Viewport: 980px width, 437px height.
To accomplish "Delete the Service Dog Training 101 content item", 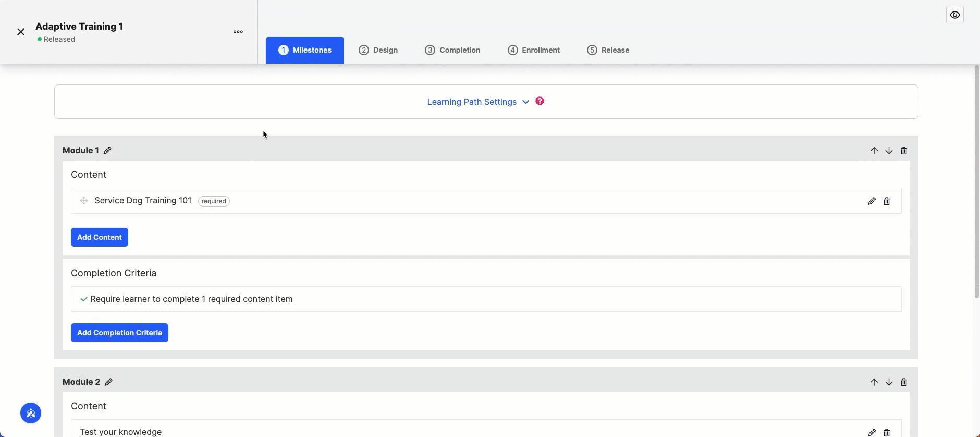I will (x=887, y=201).
